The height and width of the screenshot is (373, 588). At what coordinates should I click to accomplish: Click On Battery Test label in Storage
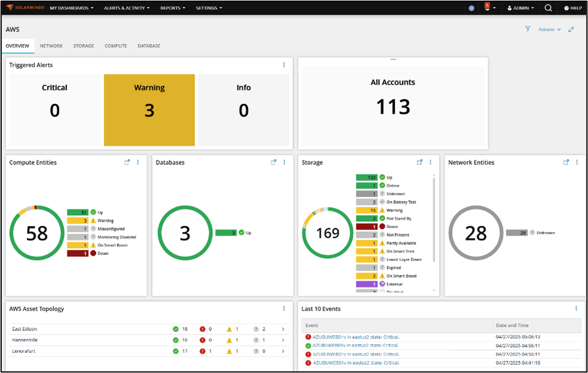point(401,202)
